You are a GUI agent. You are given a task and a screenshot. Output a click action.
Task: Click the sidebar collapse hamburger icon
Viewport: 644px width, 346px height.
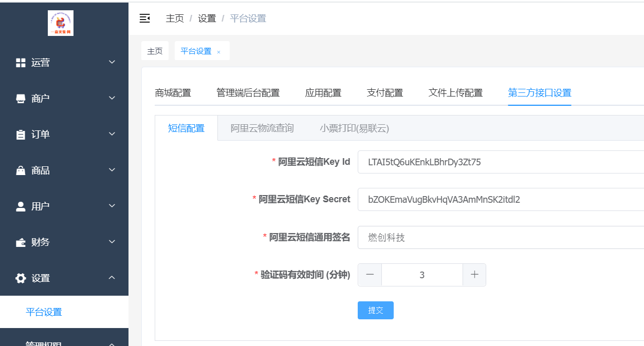click(x=145, y=18)
